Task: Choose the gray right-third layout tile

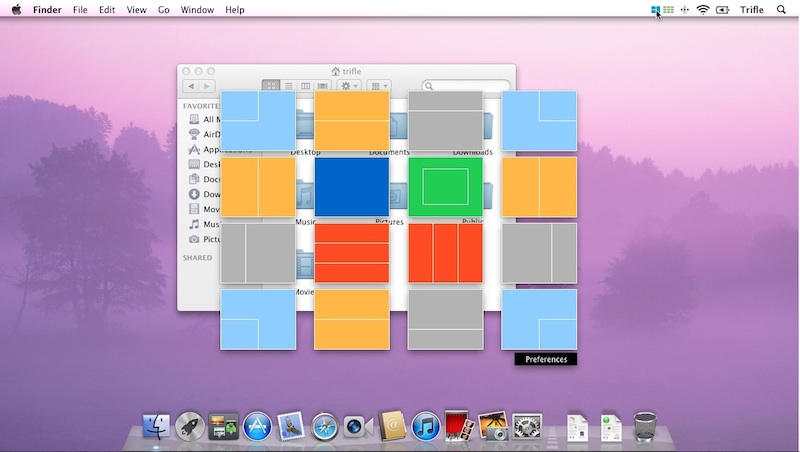Action: 539,253
